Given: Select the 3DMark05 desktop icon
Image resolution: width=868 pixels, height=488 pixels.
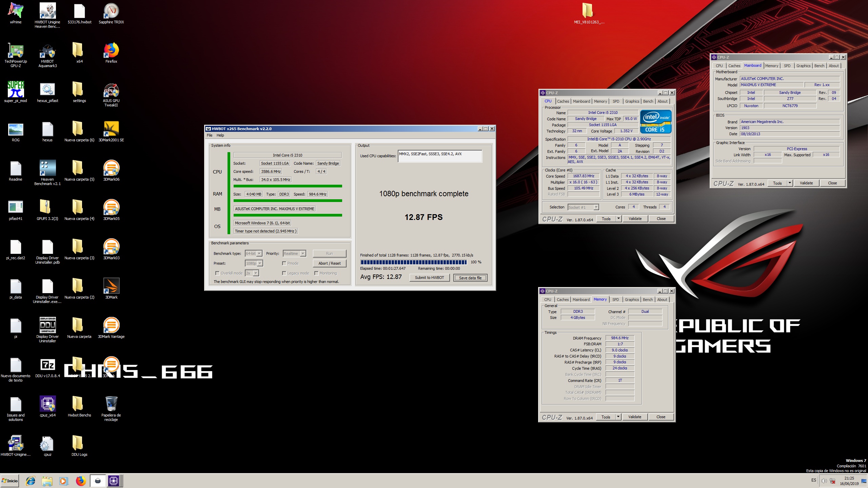Looking at the screenshot, I should [111, 210].
